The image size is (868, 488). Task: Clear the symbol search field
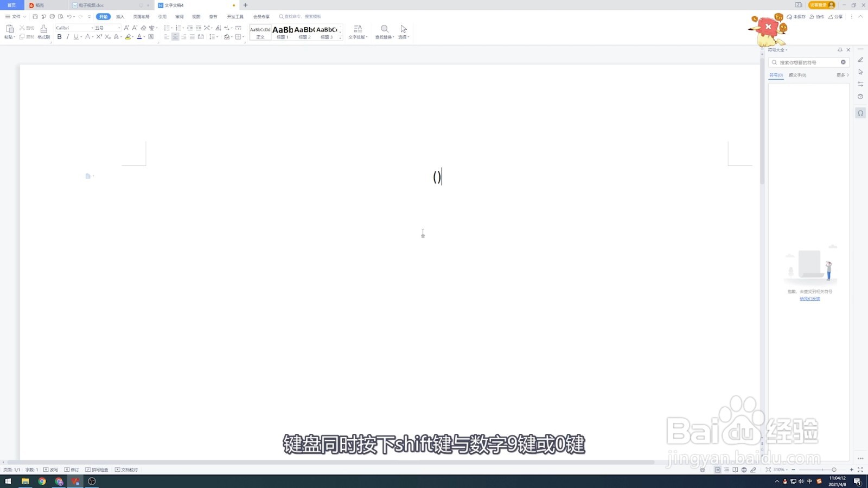tap(843, 62)
